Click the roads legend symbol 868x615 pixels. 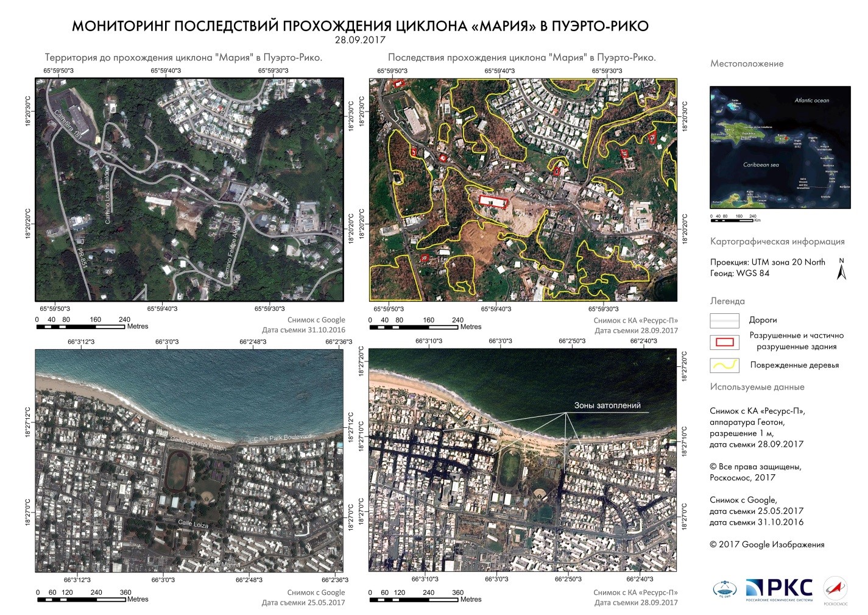pos(724,320)
